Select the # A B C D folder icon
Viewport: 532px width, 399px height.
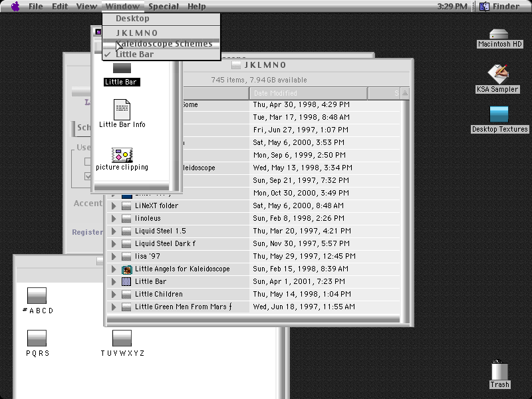(x=37, y=295)
